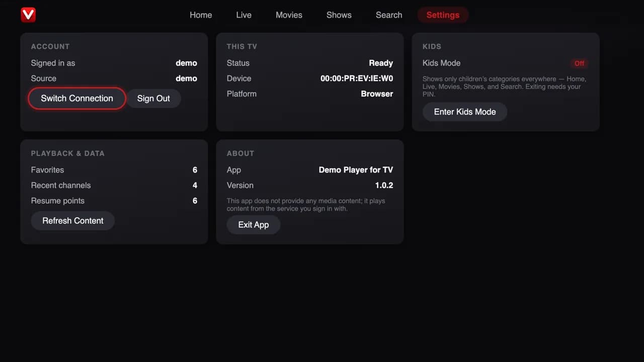Click the app name Demo Player for TV

click(356, 170)
